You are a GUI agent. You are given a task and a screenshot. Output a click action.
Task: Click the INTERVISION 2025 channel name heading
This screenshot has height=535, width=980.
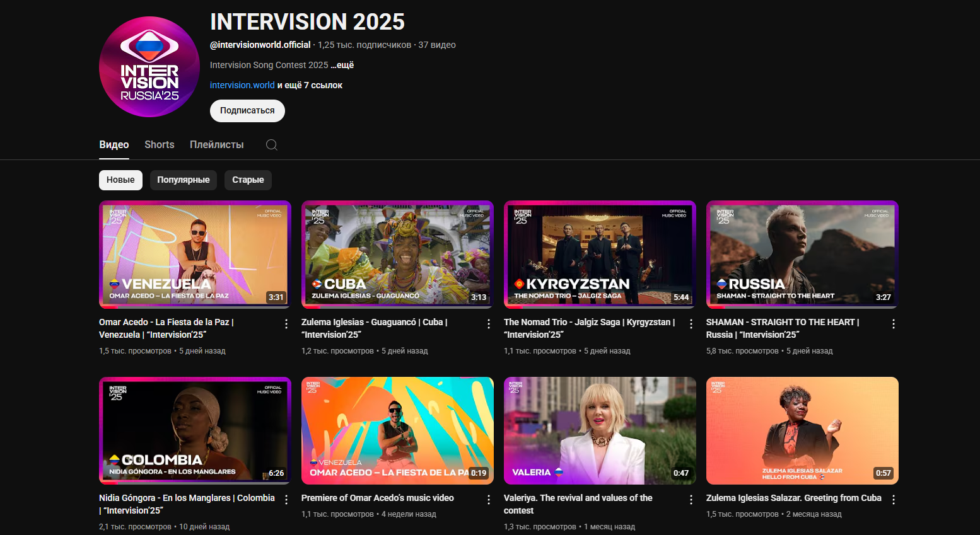[307, 22]
